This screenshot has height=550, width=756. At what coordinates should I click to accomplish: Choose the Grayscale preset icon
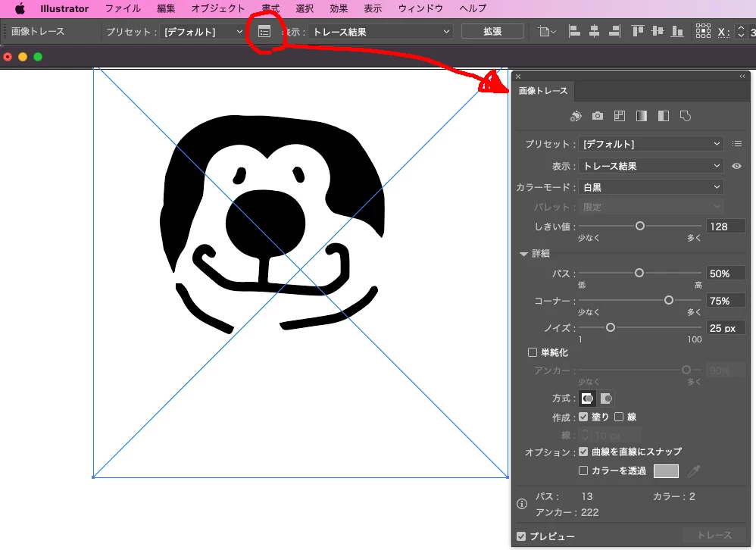pos(642,116)
